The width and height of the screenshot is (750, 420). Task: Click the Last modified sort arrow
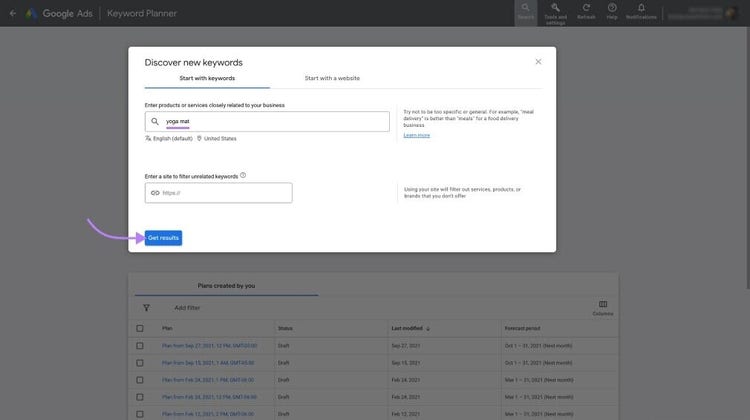[x=428, y=329]
